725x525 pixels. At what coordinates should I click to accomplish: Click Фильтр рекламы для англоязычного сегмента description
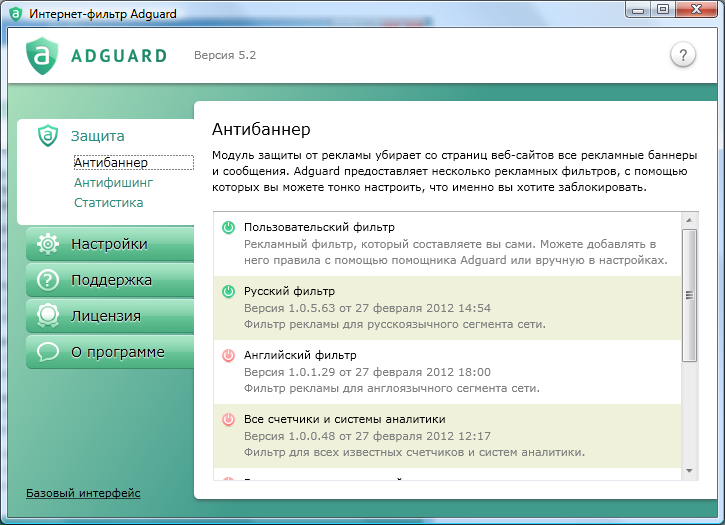(392, 388)
